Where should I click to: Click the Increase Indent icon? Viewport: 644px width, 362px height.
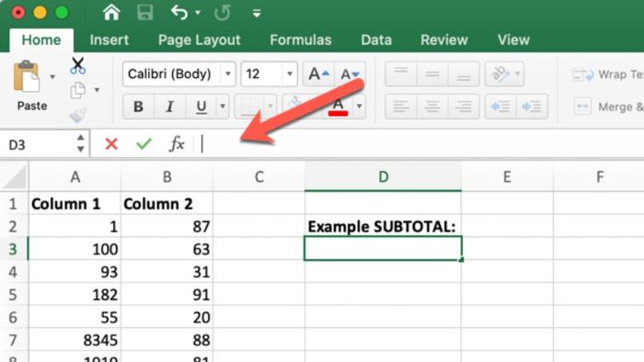click(532, 107)
